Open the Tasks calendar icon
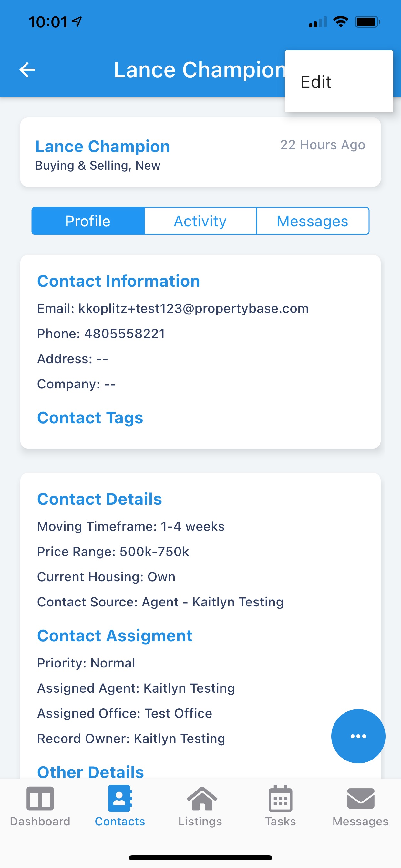This screenshot has height=868, width=401. 280,799
